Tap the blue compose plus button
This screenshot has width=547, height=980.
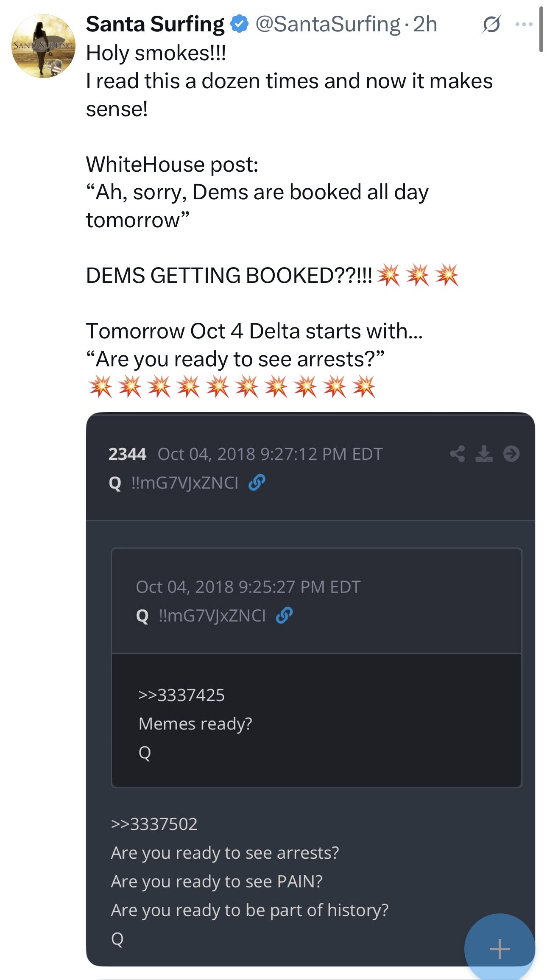coord(500,948)
